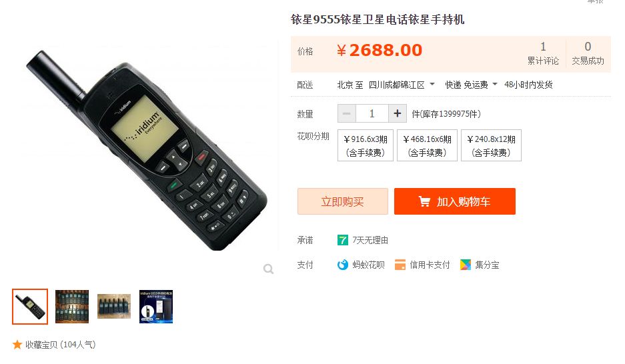This screenshot has height=364, width=625.
Task: Open the cumulative reviews count tab
Action: [543, 53]
